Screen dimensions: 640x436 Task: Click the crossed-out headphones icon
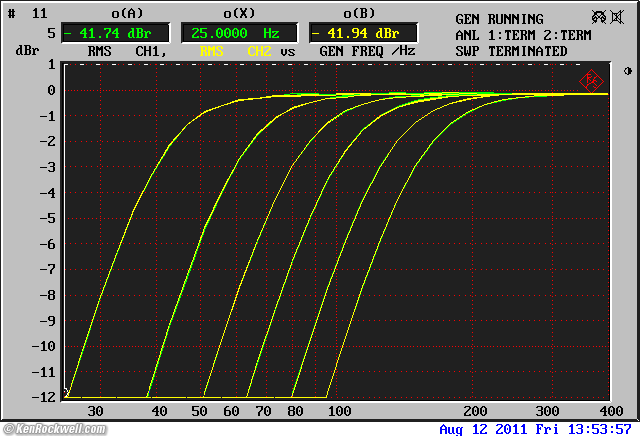pyautogui.click(x=599, y=17)
